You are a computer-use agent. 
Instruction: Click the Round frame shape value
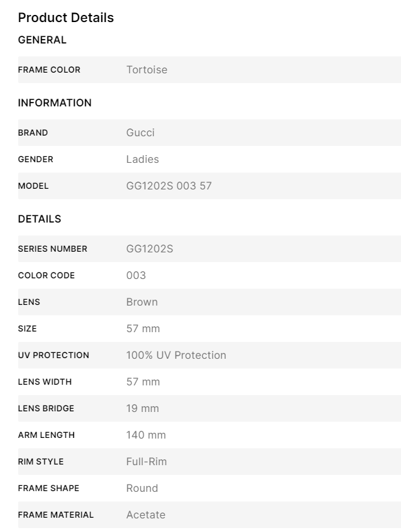click(141, 488)
